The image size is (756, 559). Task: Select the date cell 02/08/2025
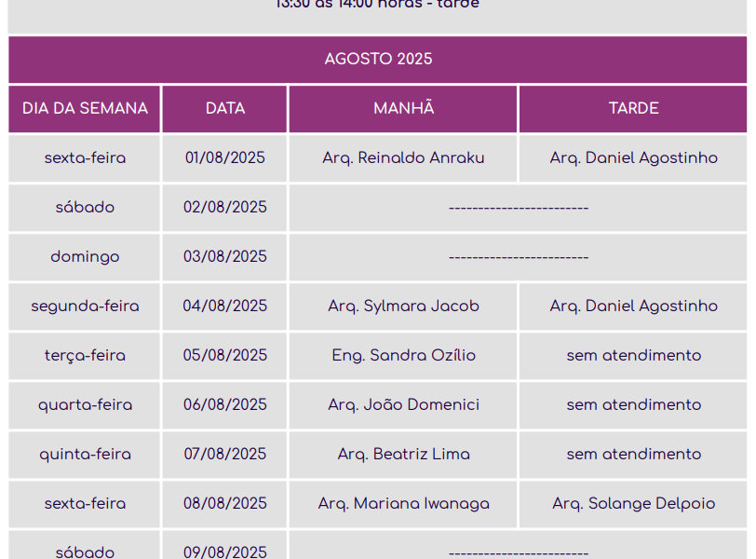pos(225,208)
